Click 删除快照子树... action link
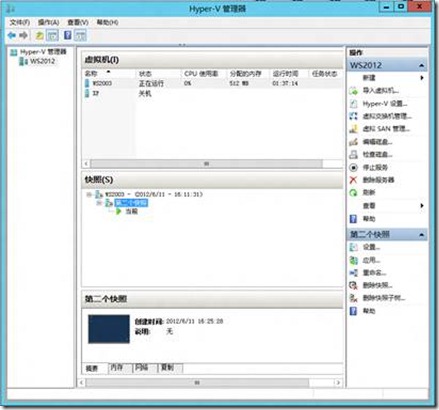Viewport: 439px width, 410px height. [x=384, y=298]
